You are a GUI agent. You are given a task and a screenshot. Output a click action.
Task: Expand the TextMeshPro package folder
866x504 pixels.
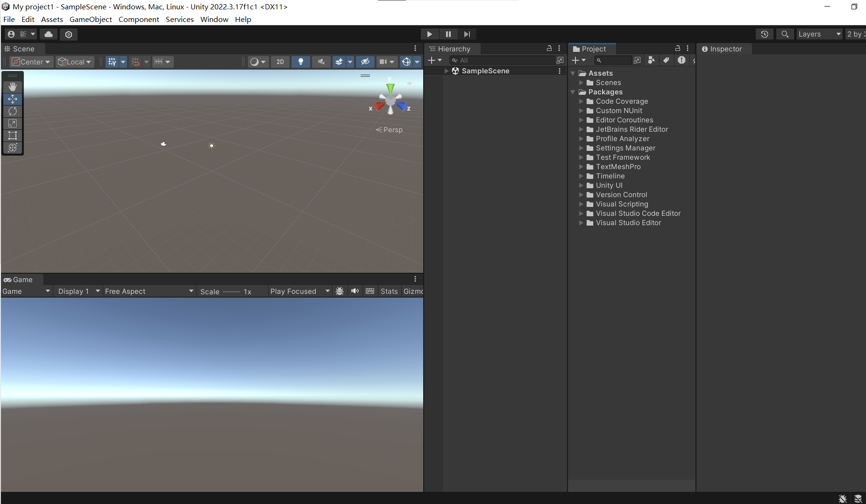coord(581,167)
